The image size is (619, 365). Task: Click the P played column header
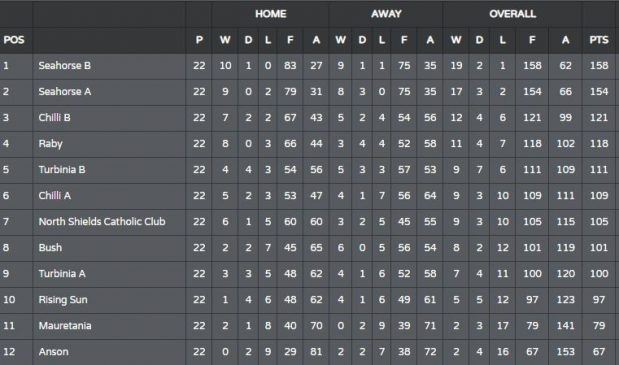199,40
